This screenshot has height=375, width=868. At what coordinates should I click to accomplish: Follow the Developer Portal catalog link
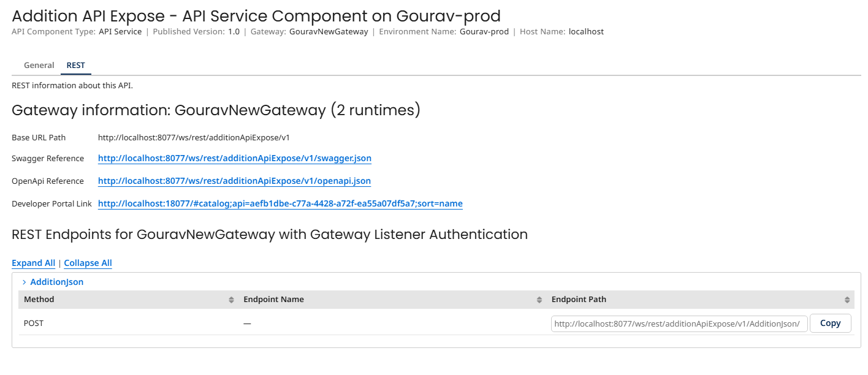[280, 203]
